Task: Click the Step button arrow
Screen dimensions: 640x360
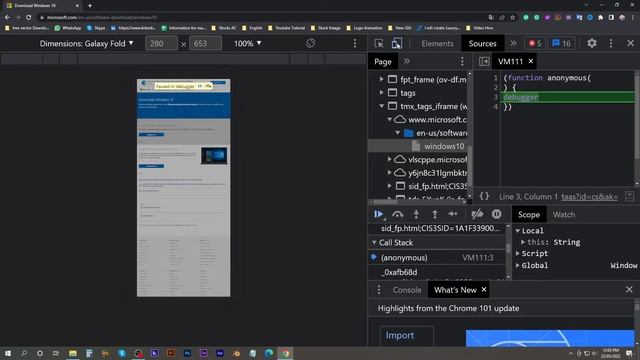Action: click(x=453, y=214)
